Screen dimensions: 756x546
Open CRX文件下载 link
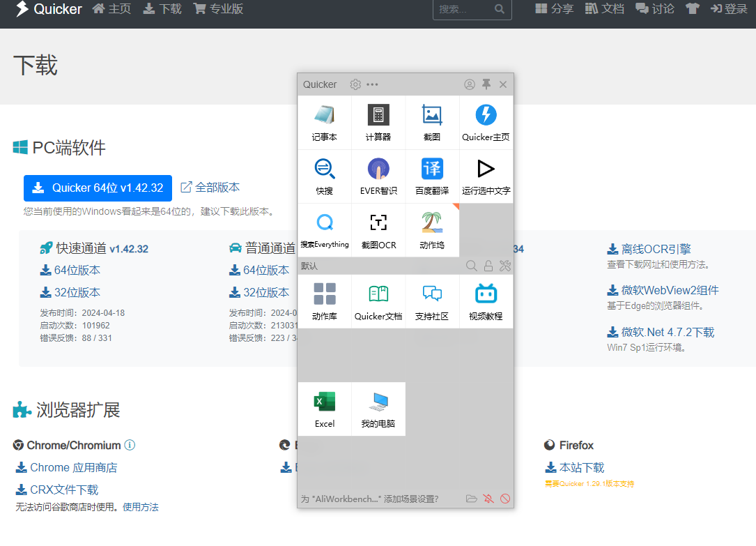coord(57,490)
